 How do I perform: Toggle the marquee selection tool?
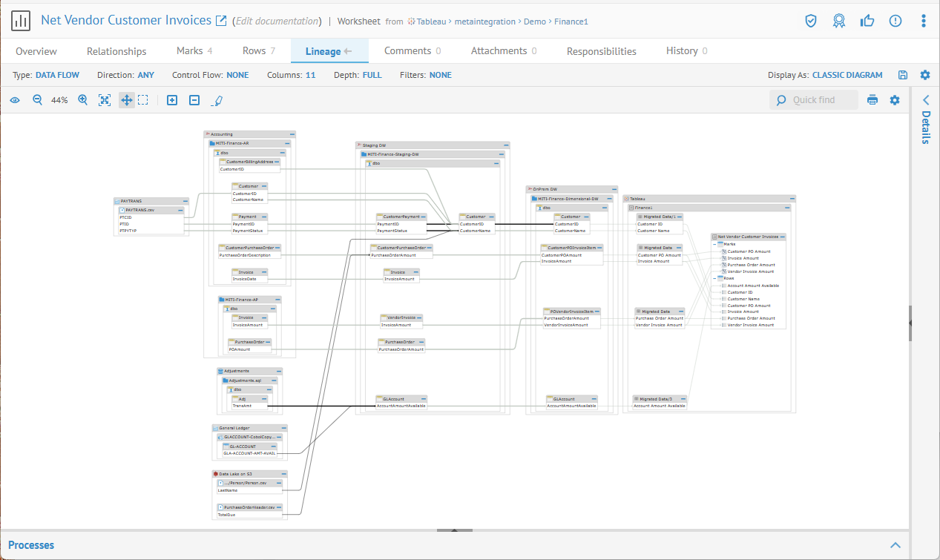point(143,100)
